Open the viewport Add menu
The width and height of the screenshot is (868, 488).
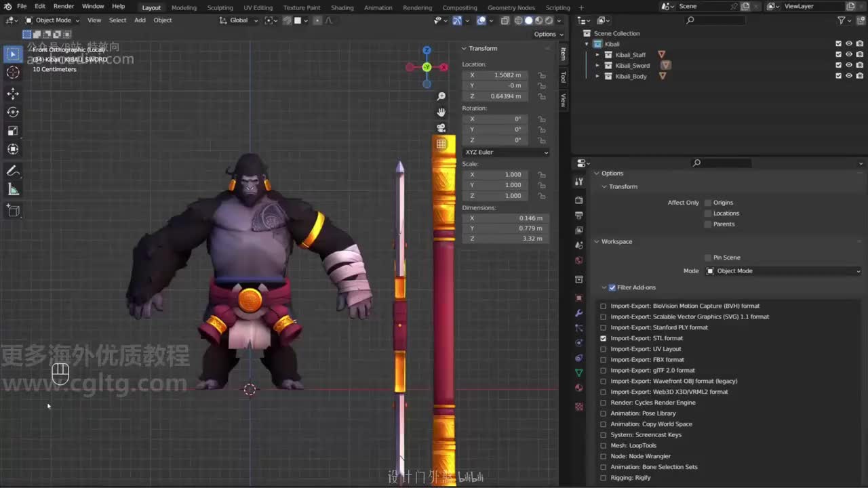click(140, 20)
